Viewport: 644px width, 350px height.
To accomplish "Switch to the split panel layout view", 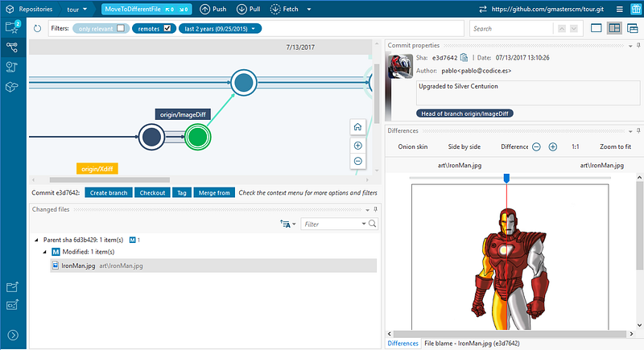I will tap(614, 28).
